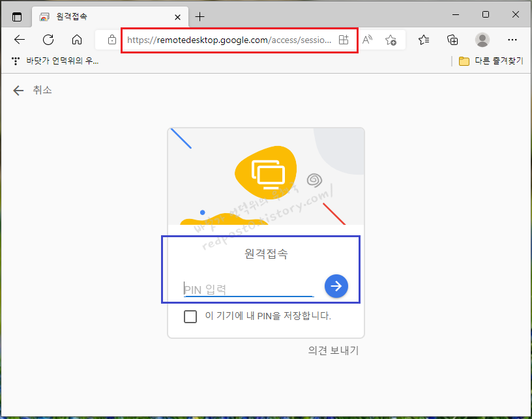This screenshot has height=419, width=532.
Task: Maximize the browser window
Action: (x=486, y=14)
